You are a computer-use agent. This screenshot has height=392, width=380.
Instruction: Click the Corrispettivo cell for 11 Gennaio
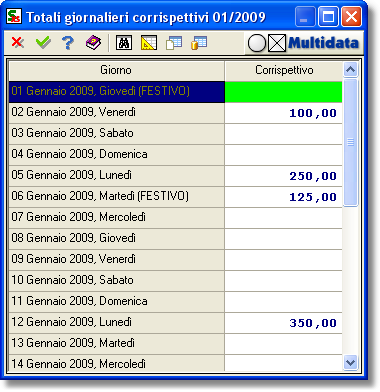[284, 302]
